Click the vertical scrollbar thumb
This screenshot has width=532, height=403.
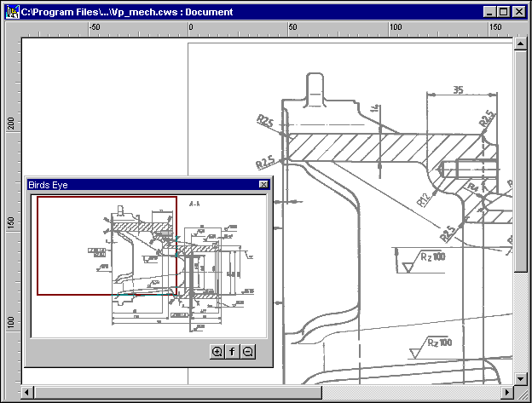tap(520, 161)
